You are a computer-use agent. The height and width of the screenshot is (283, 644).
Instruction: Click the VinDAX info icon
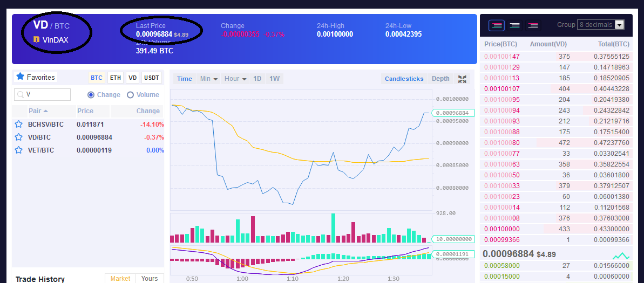pyautogui.click(x=36, y=40)
